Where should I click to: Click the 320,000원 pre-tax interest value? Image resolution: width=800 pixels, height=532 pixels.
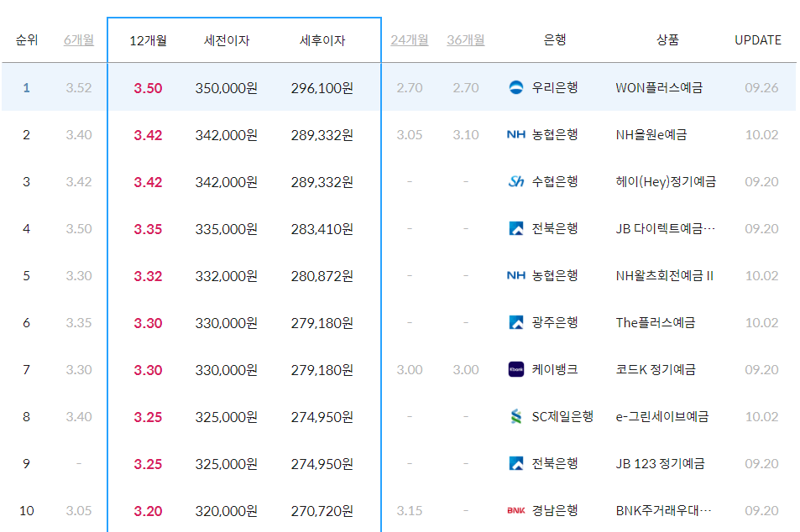(x=226, y=511)
